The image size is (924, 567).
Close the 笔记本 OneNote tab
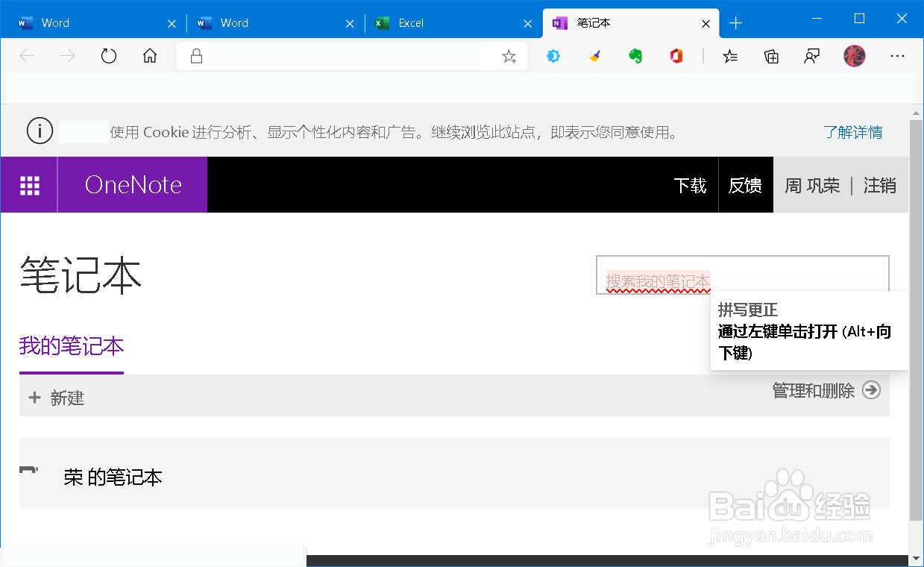[x=706, y=24]
